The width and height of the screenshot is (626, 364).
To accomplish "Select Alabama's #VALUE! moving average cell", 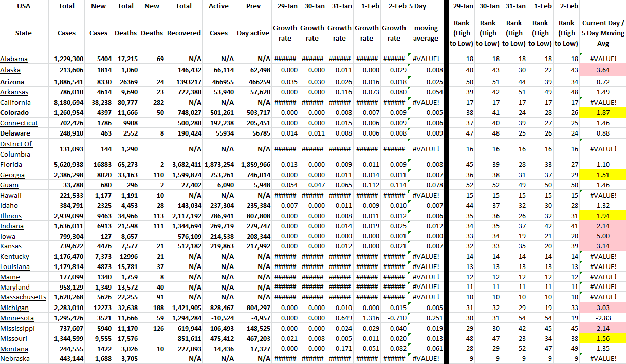I will click(x=426, y=59).
